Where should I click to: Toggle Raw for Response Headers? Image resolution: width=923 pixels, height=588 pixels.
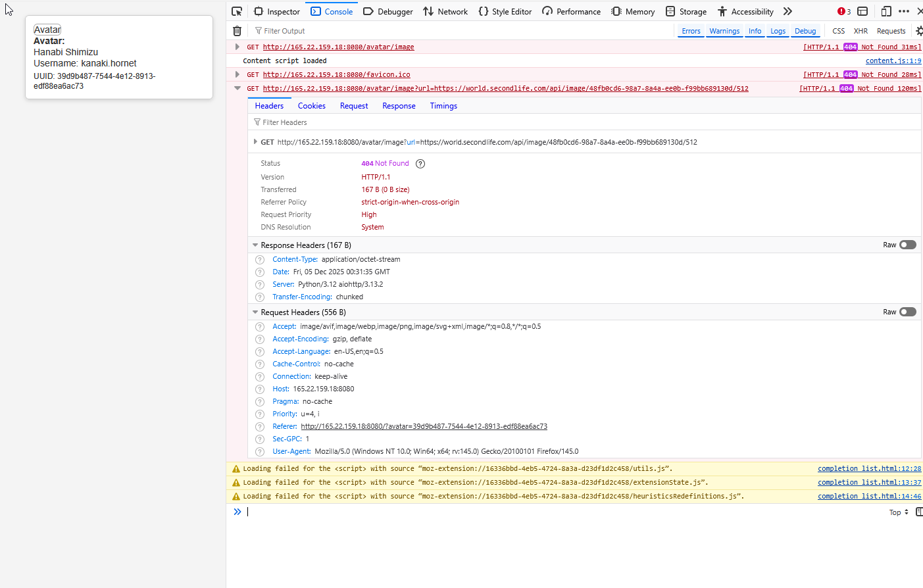(907, 245)
